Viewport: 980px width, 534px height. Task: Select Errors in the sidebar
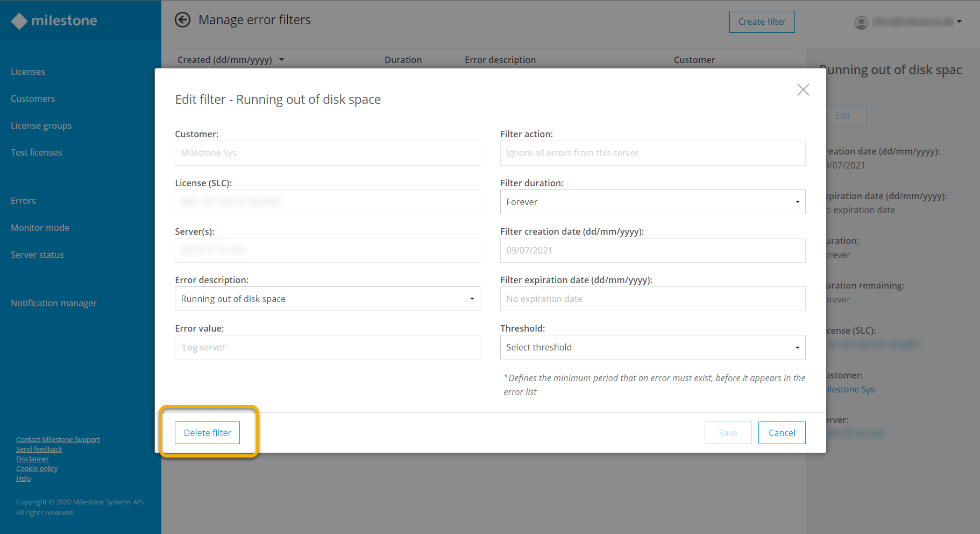(23, 200)
